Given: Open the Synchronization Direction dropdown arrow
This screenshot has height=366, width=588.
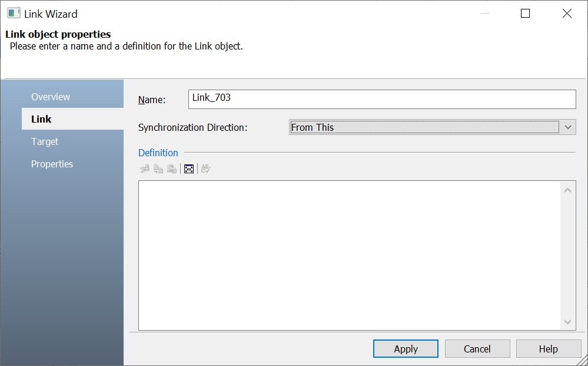Looking at the screenshot, I should 568,127.
